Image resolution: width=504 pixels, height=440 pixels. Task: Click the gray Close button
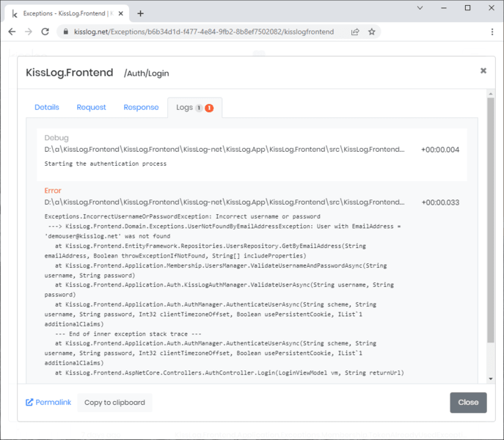coord(468,403)
